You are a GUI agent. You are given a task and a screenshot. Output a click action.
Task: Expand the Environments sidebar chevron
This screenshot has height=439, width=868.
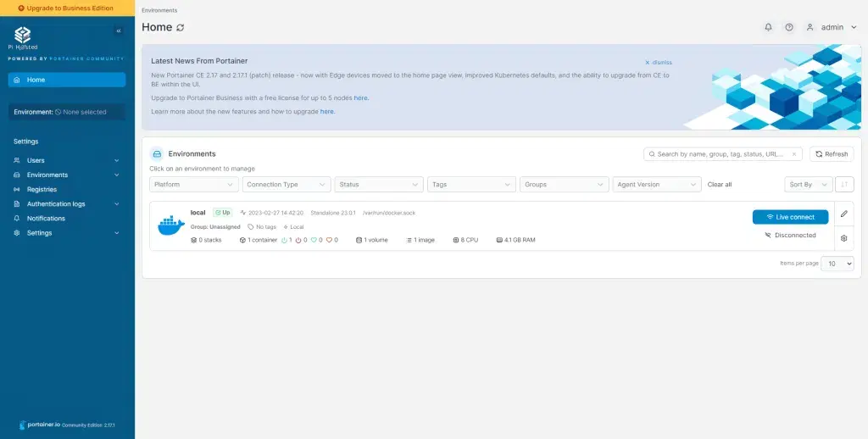(116, 175)
